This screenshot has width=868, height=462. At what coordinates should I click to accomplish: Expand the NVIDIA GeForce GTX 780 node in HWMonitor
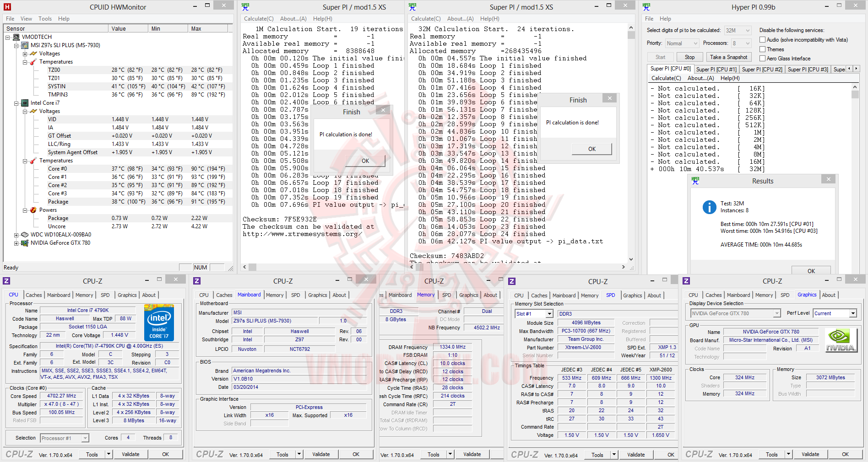(16, 243)
